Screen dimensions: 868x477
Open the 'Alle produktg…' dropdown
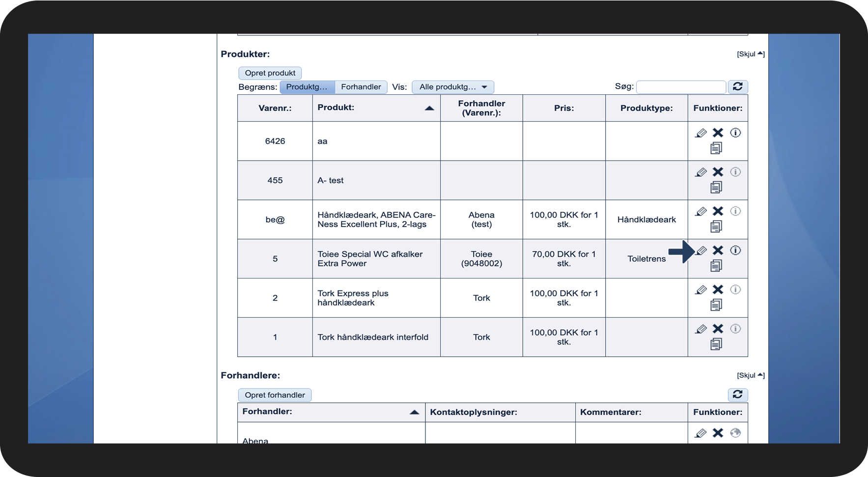[x=453, y=87]
